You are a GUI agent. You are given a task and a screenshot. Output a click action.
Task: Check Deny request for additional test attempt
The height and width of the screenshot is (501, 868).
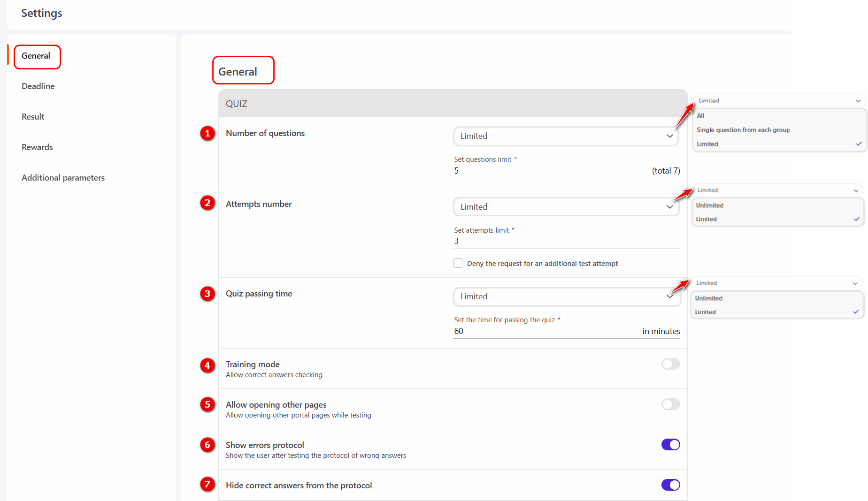458,263
